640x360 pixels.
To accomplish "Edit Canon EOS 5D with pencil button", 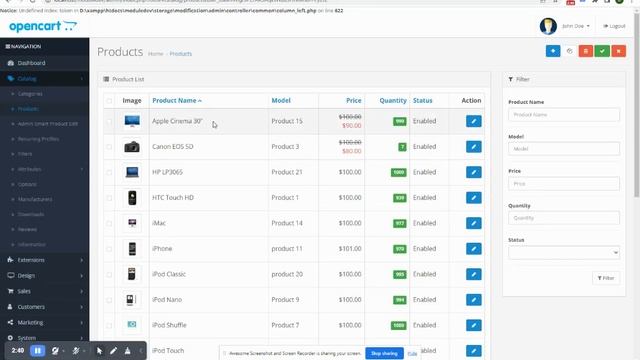I will pyautogui.click(x=473, y=147).
